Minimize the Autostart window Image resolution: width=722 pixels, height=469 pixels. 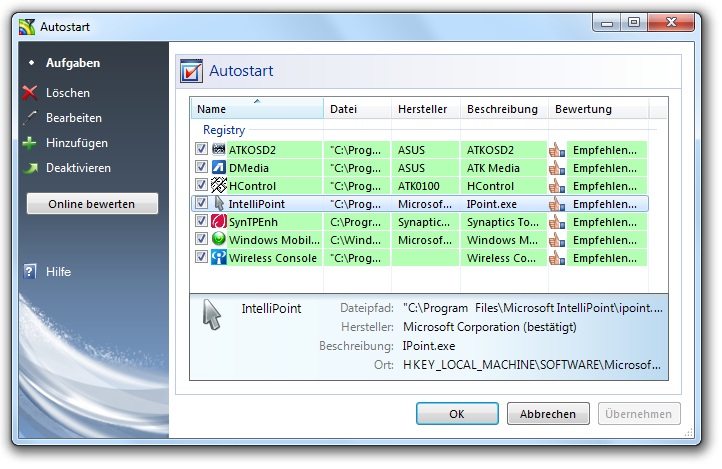pyautogui.click(x=607, y=22)
